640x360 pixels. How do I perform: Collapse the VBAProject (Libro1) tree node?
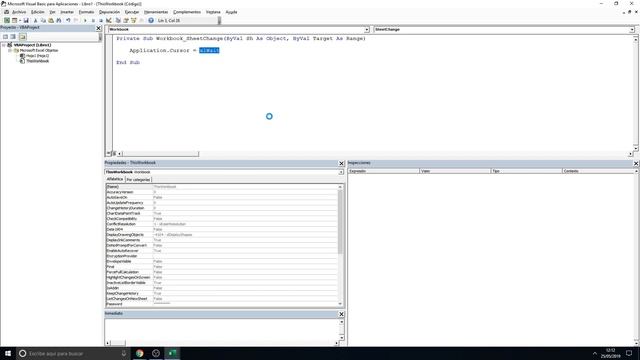[x=4, y=45]
